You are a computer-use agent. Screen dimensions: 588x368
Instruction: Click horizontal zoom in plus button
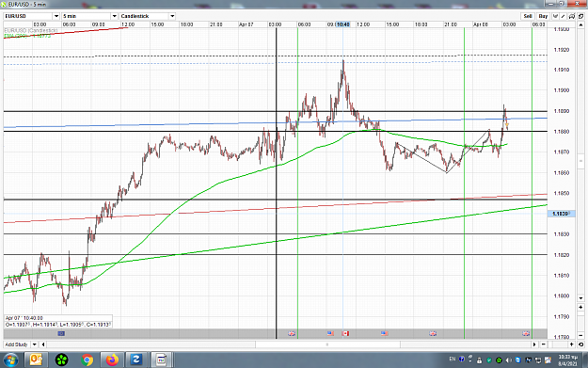click(x=571, y=344)
